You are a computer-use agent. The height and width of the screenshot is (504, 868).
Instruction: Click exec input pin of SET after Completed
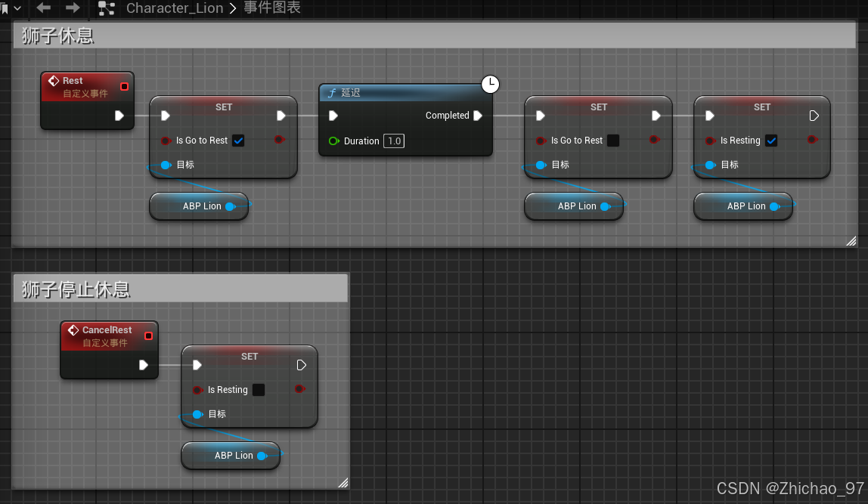point(541,116)
